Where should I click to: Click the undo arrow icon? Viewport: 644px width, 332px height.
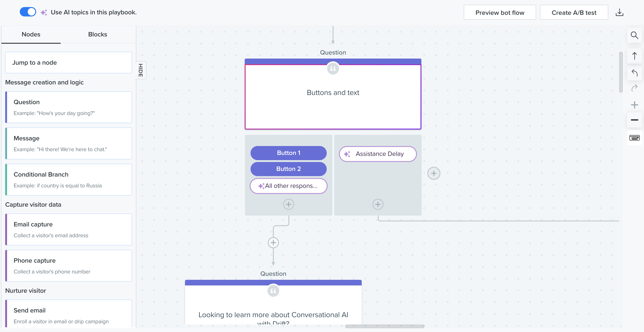(x=634, y=73)
